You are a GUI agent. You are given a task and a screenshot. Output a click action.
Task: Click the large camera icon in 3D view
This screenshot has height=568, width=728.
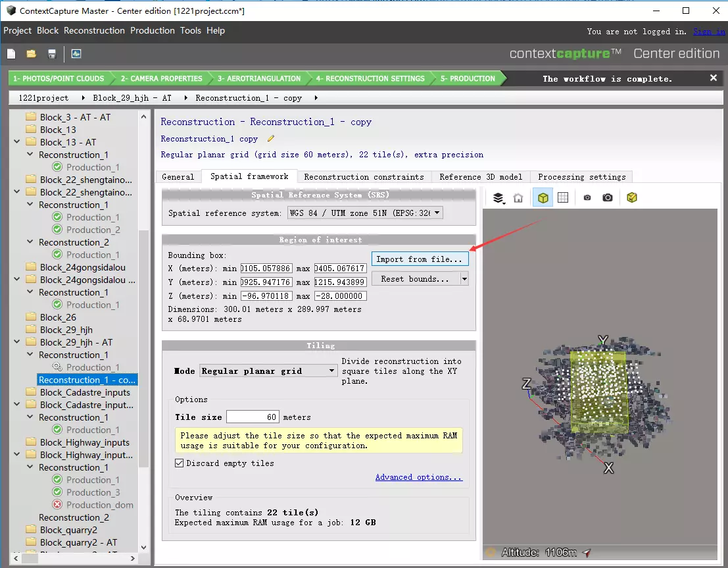point(607,198)
